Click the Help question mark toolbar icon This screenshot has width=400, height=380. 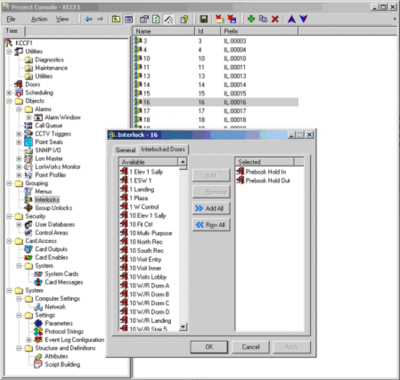184,19
